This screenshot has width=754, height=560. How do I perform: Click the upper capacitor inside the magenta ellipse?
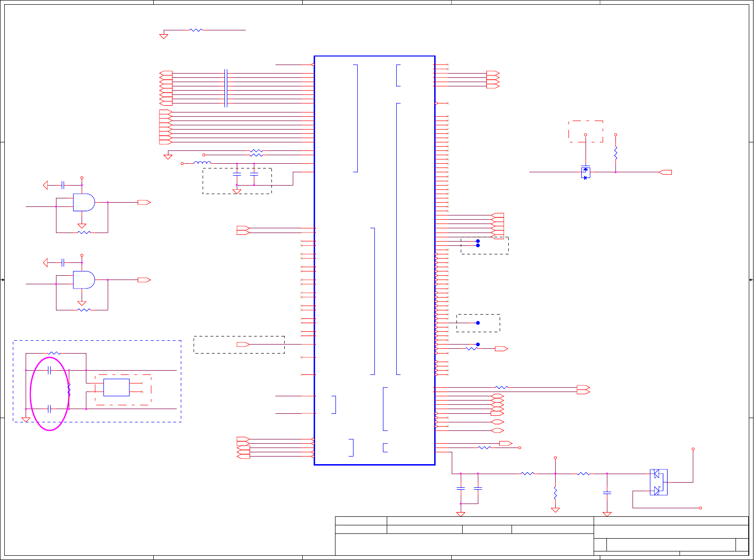click(49, 370)
